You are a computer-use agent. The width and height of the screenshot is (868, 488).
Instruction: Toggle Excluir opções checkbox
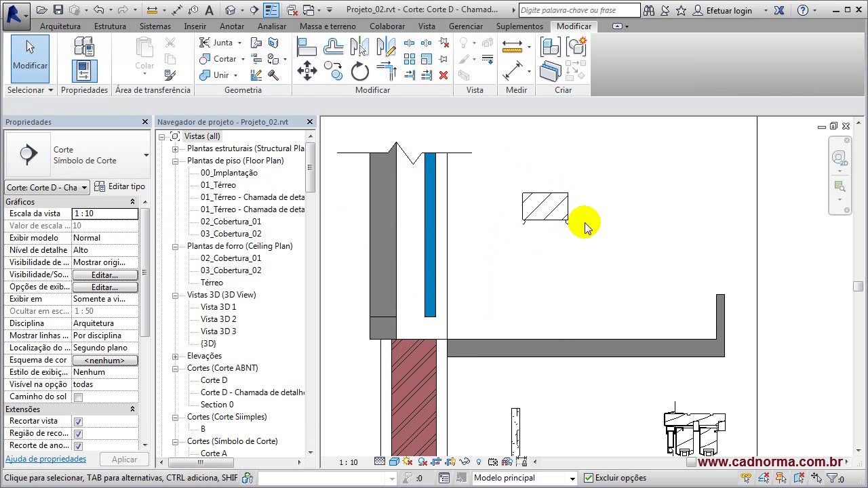pos(588,478)
